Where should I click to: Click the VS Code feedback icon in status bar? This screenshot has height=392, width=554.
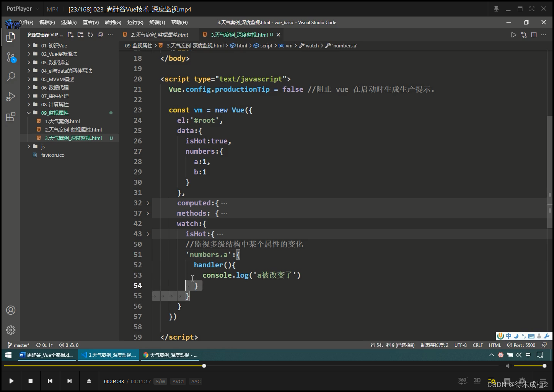pyautogui.click(x=544, y=345)
